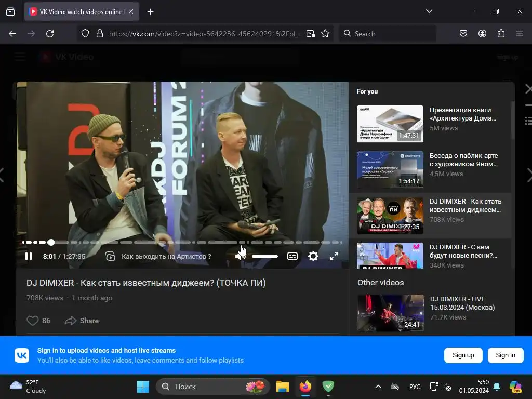Image resolution: width=532 pixels, height=399 pixels.
Task: Open weather widget 52°F Cloudy
Action: tap(28, 387)
